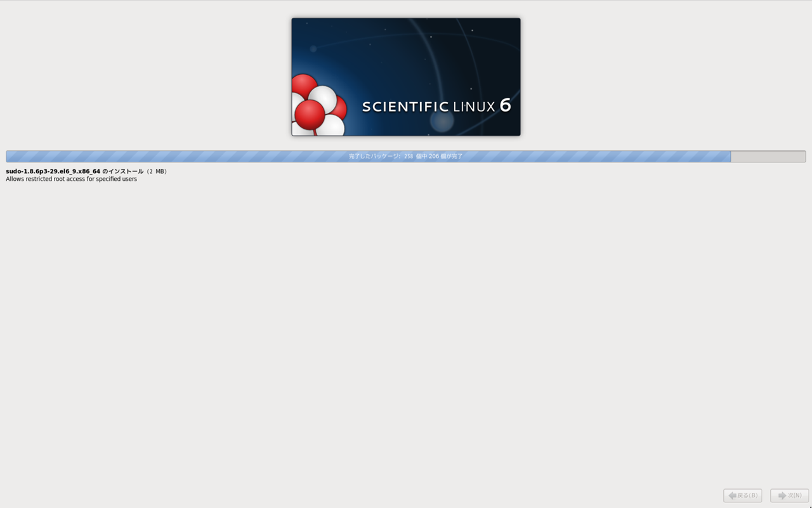812x508 pixels.
Task: Select the sudo-1.8.6p3-29.el6_9.x86_64 install text
Action: coord(86,171)
